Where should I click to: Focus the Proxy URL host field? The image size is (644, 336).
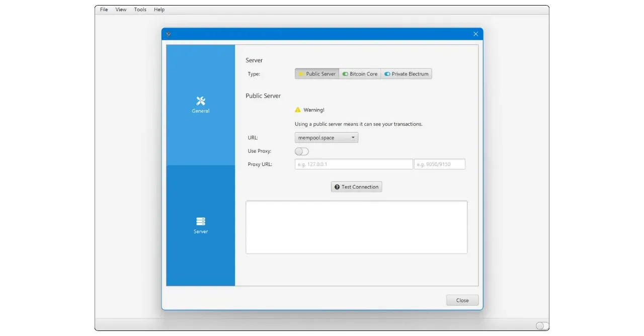tap(353, 164)
